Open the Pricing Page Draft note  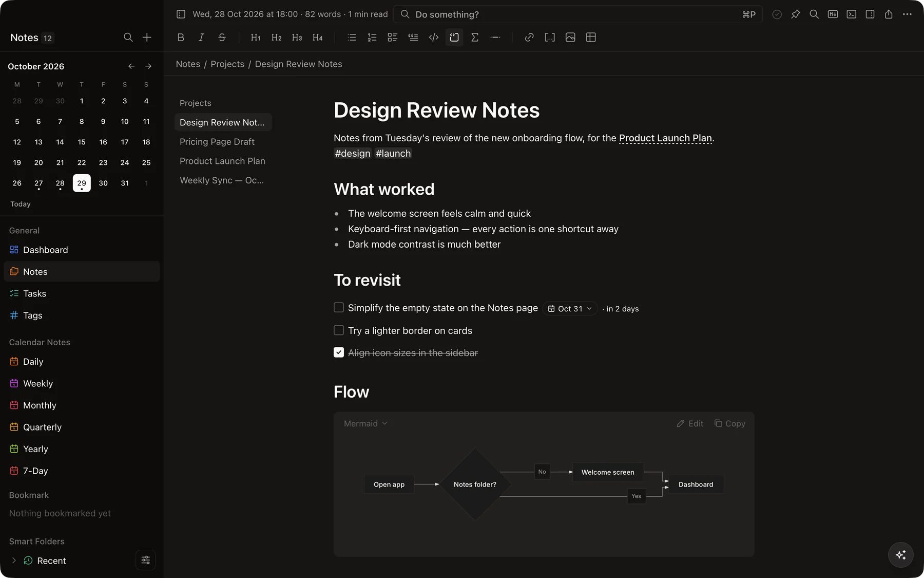pyautogui.click(x=223, y=142)
